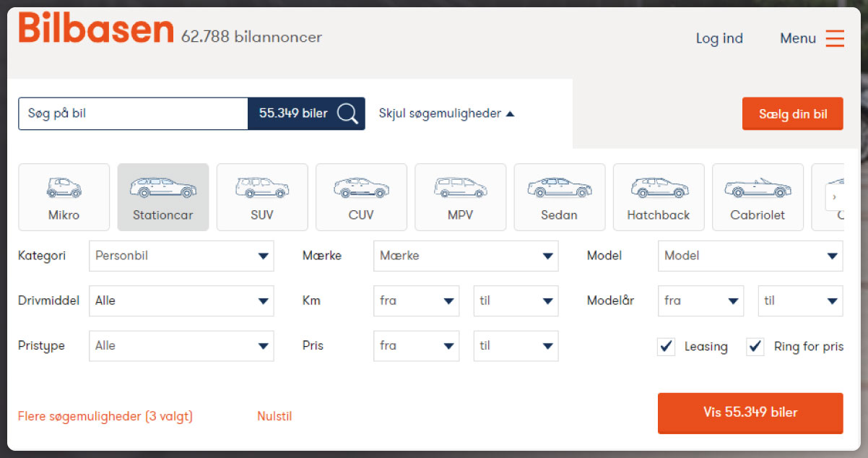Open the Km fra dropdown

(416, 301)
